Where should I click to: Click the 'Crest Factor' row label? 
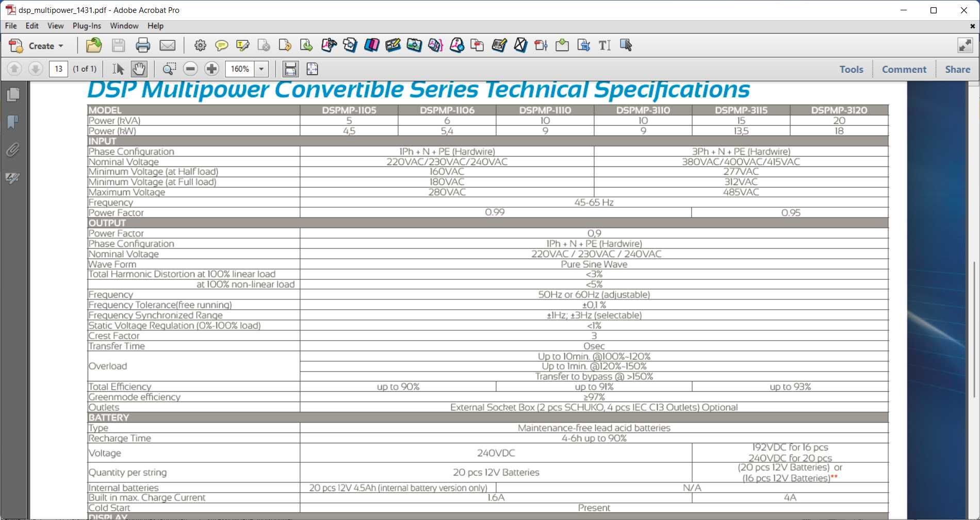click(x=114, y=336)
